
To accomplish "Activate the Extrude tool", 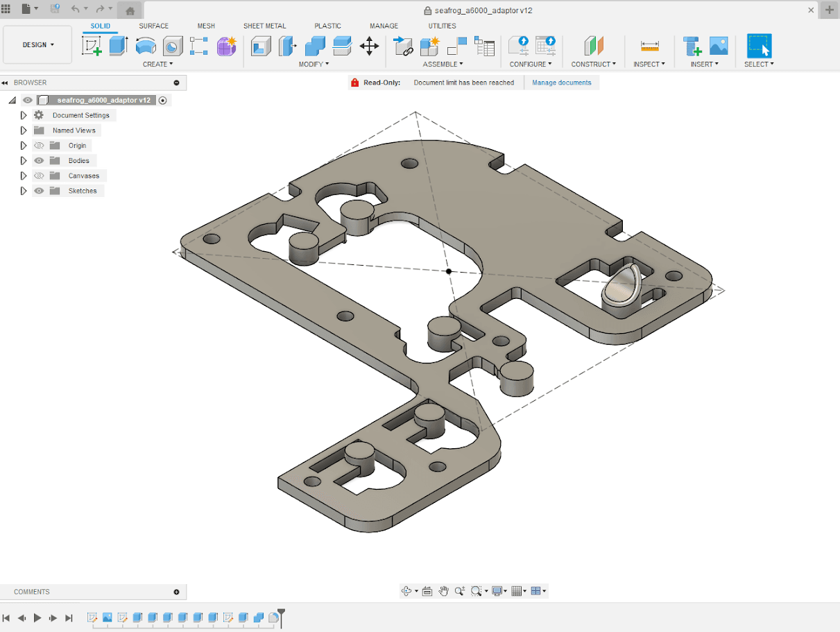I will pyautogui.click(x=119, y=46).
